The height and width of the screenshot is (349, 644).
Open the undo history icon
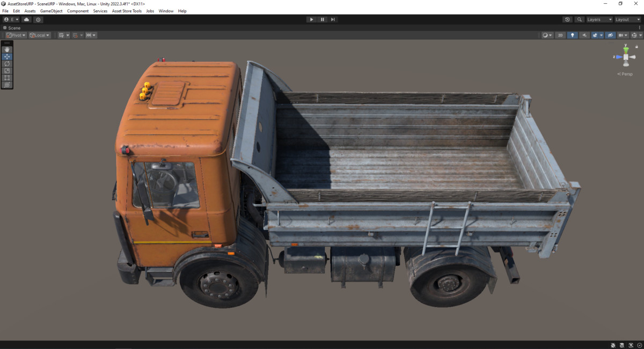coord(567,19)
